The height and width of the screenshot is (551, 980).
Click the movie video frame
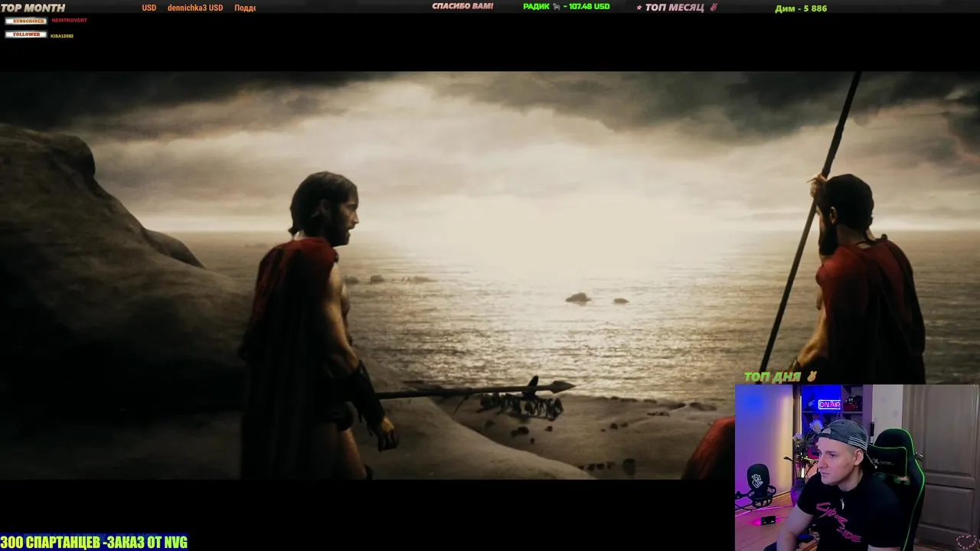(x=490, y=275)
